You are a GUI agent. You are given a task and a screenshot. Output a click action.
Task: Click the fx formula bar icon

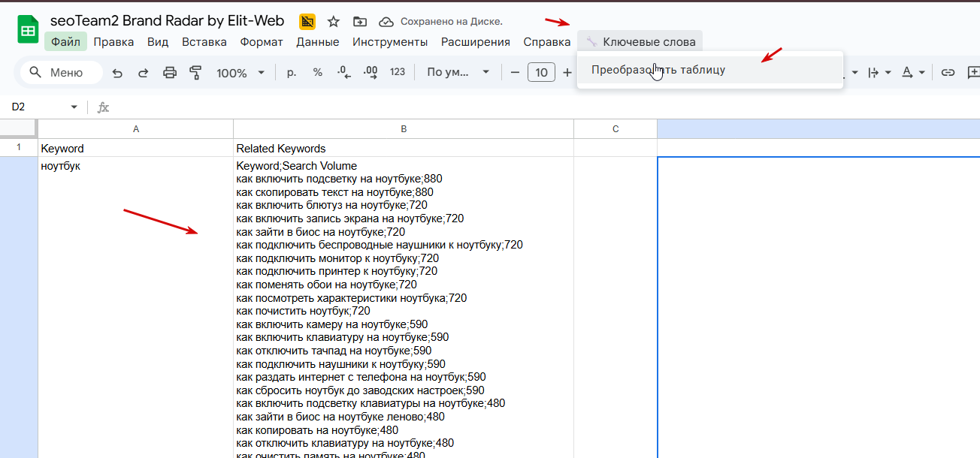pos(103,107)
